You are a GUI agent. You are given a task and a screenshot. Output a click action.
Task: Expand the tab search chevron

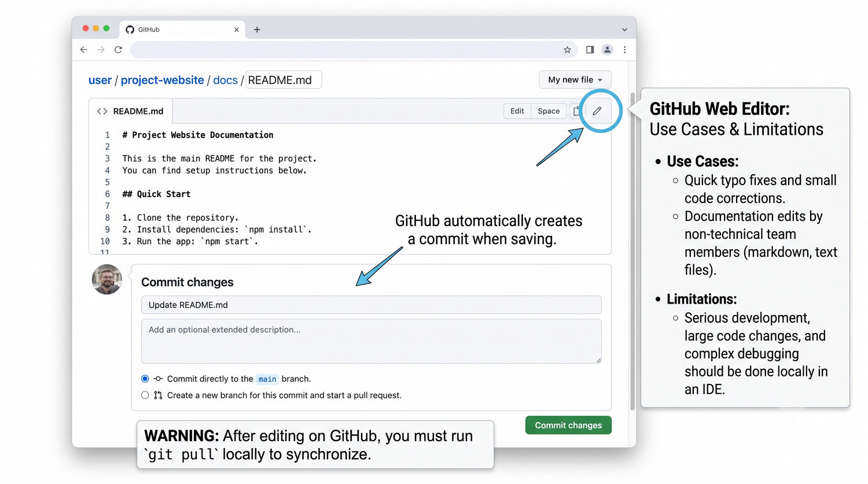pyautogui.click(x=624, y=29)
